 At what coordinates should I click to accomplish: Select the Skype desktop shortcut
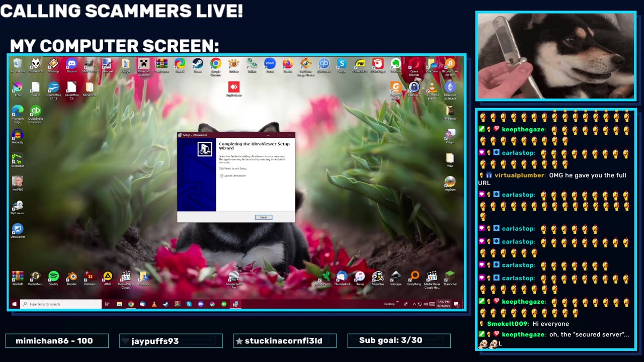click(342, 66)
